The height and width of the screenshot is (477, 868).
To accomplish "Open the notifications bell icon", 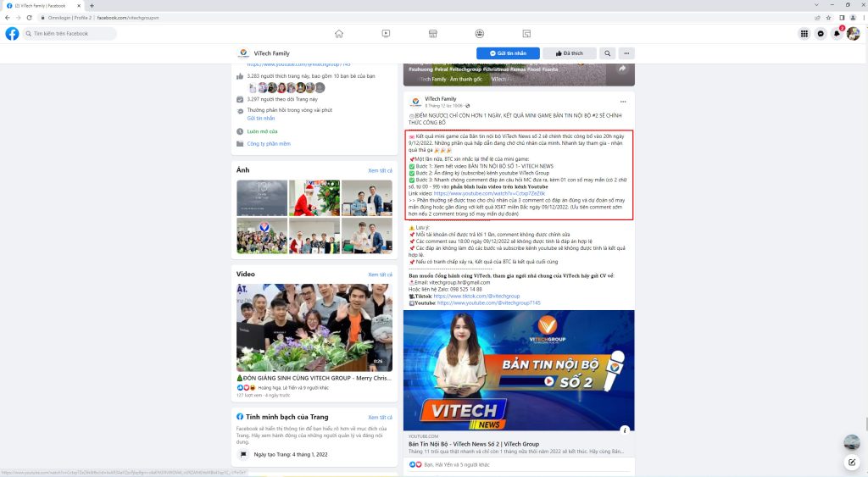I will click(837, 34).
